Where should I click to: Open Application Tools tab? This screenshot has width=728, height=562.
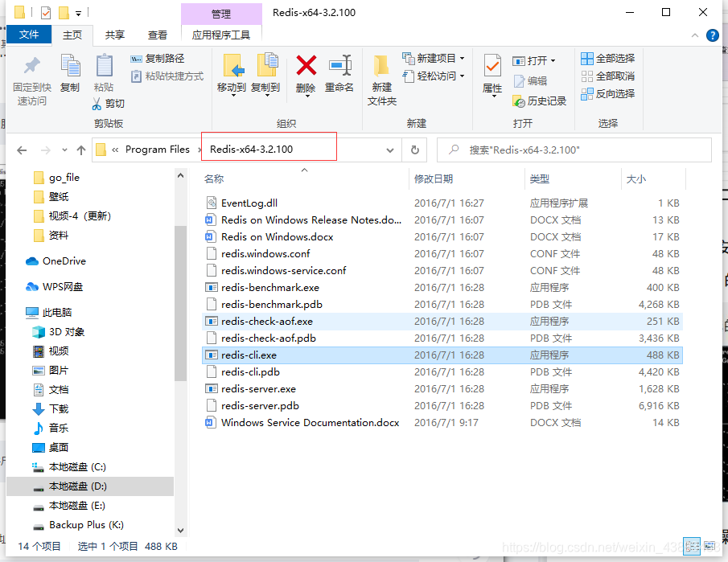pos(221,35)
